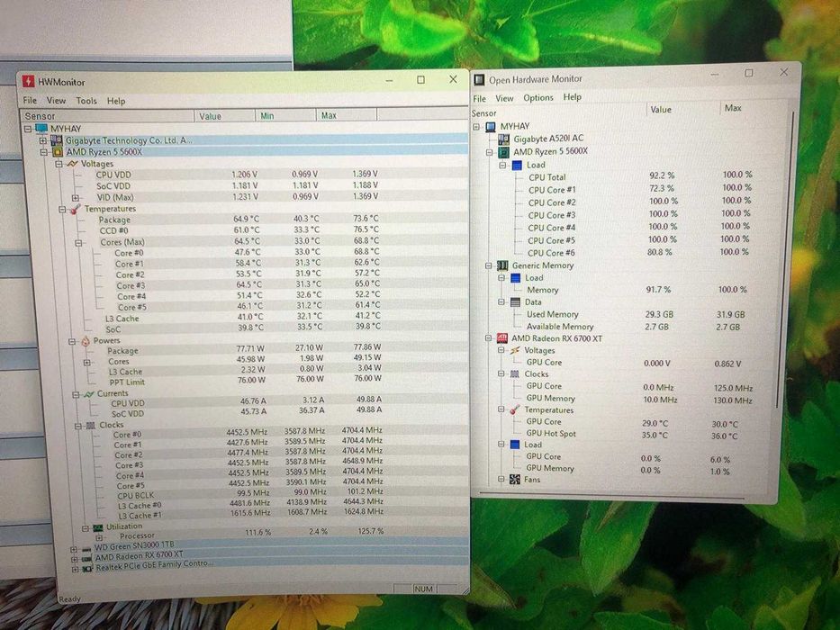The height and width of the screenshot is (630, 840).
Task: Collapse the Currents section in HWMonitor
Action: [x=76, y=394]
